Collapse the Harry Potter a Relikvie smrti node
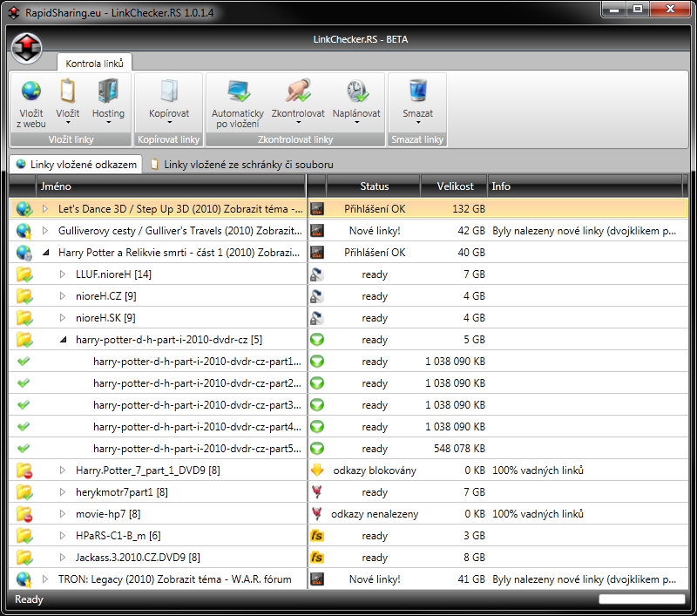697x616 pixels. [x=45, y=253]
